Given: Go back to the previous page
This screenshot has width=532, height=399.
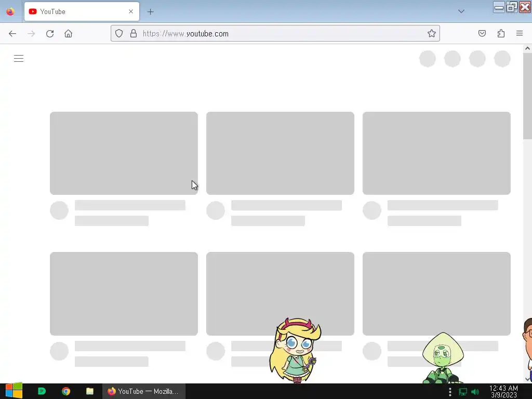Looking at the screenshot, I should click(12, 34).
